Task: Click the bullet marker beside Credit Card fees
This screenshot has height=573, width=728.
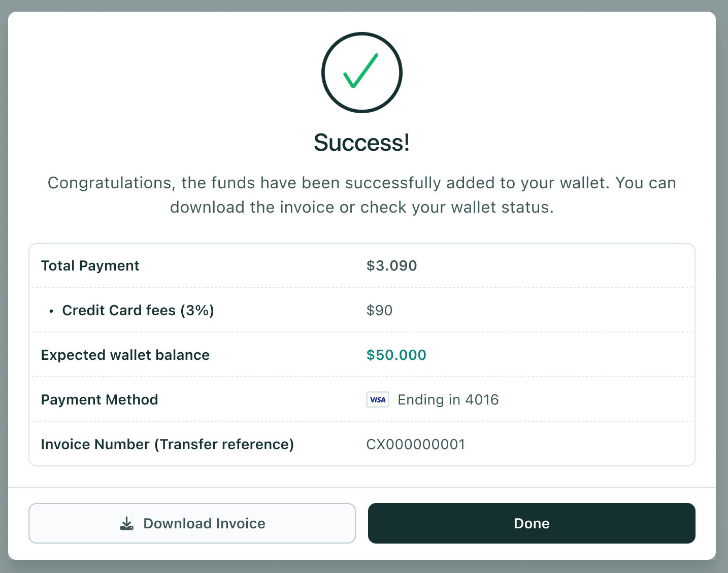Action: [x=51, y=311]
